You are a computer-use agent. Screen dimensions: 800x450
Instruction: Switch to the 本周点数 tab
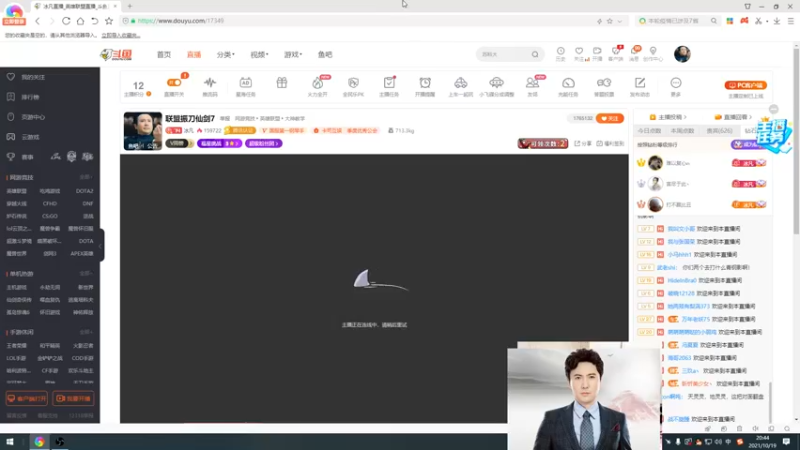[x=683, y=131]
